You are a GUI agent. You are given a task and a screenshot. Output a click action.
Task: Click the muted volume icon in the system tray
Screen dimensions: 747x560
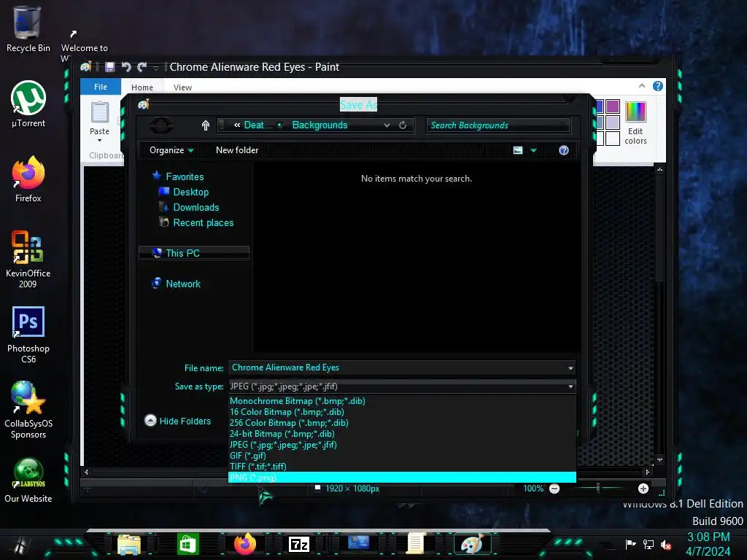click(666, 545)
